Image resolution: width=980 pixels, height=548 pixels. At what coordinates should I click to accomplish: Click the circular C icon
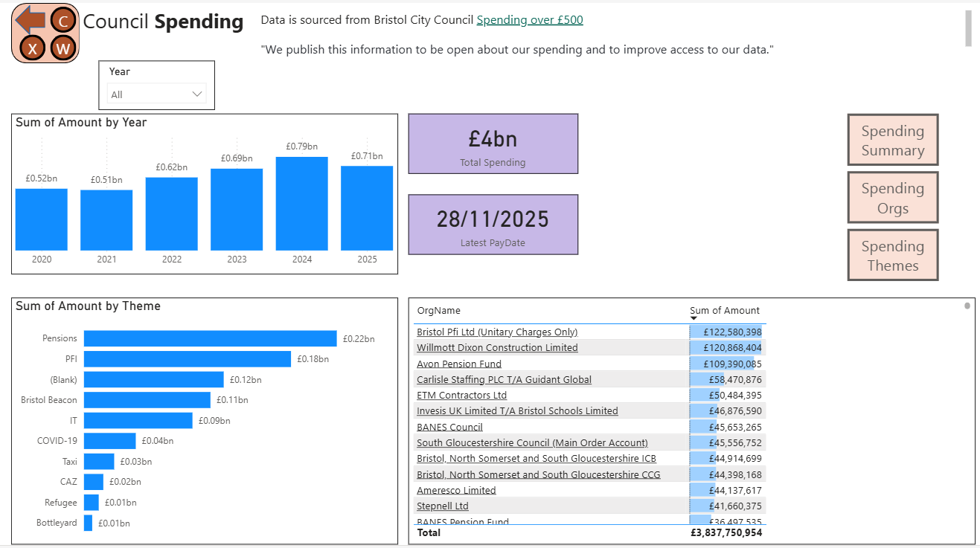pyautogui.click(x=64, y=21)
